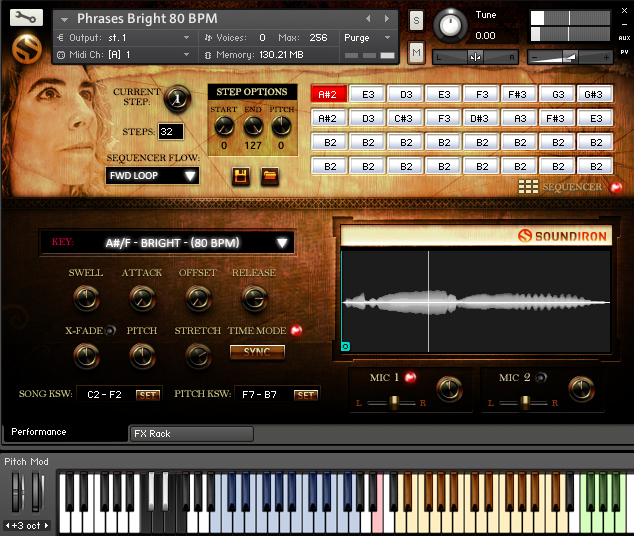Expand the KEY A#/F - BRIGHT dropdown

click(167, 243)
